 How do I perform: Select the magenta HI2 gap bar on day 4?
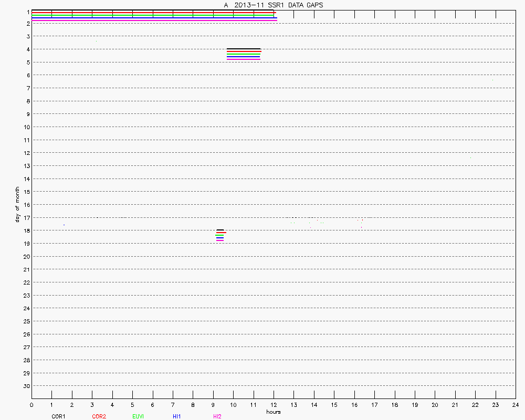(x=244, y=59)
